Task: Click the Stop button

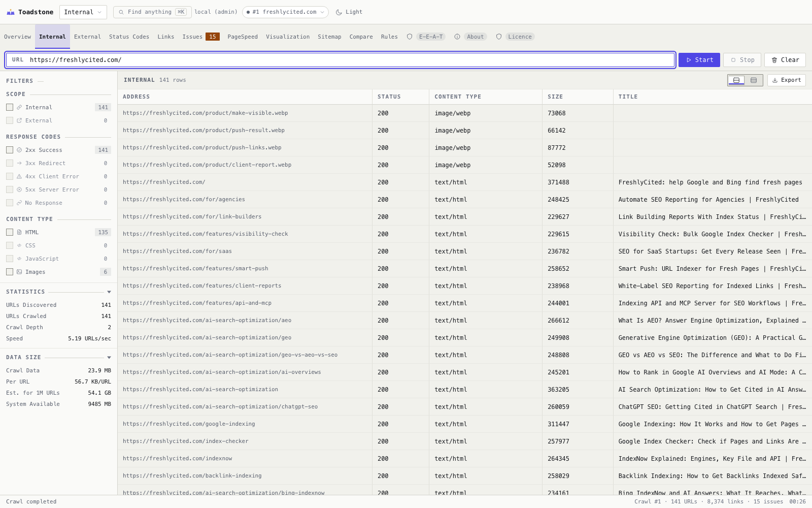Action: [742, 60]
